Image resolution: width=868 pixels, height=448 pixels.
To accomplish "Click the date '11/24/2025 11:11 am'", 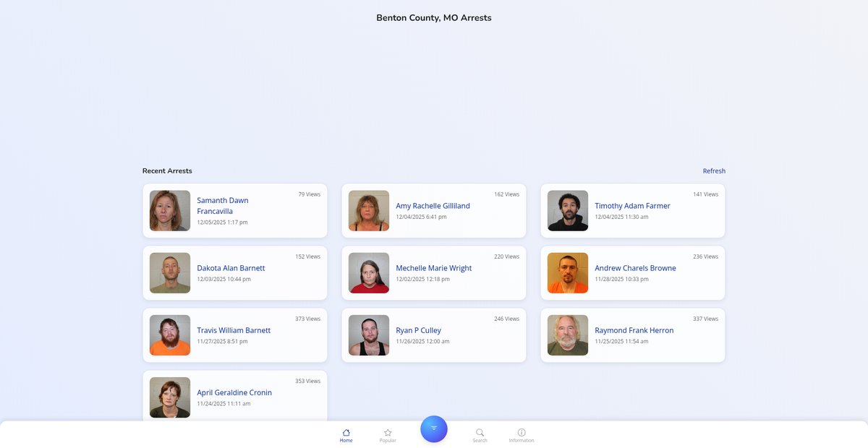I will point(224,403).
